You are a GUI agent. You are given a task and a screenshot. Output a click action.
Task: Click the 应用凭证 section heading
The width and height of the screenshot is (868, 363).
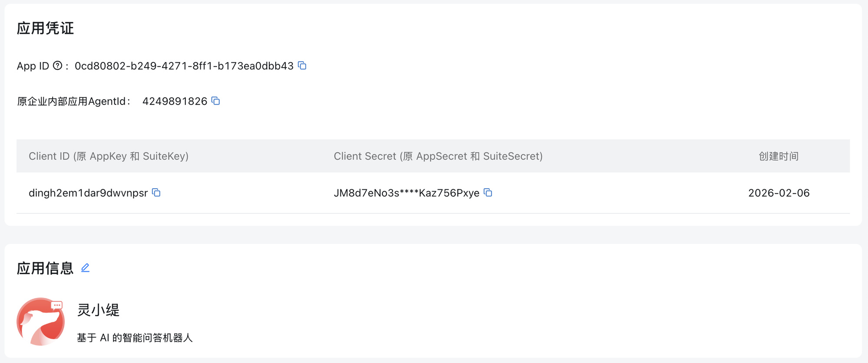pyautogui.click(x=45, y=28)
